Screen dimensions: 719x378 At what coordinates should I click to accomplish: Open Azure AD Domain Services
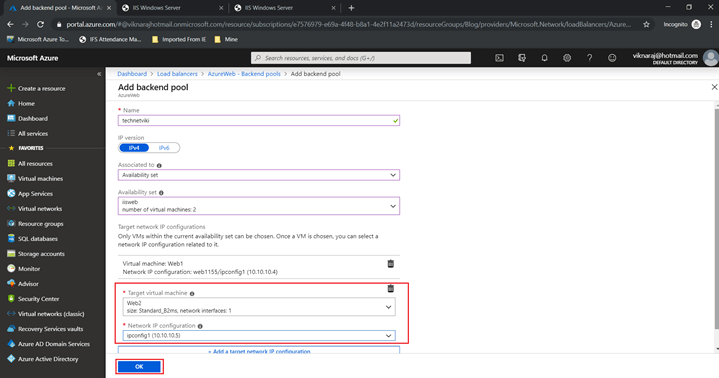point(49,344)
